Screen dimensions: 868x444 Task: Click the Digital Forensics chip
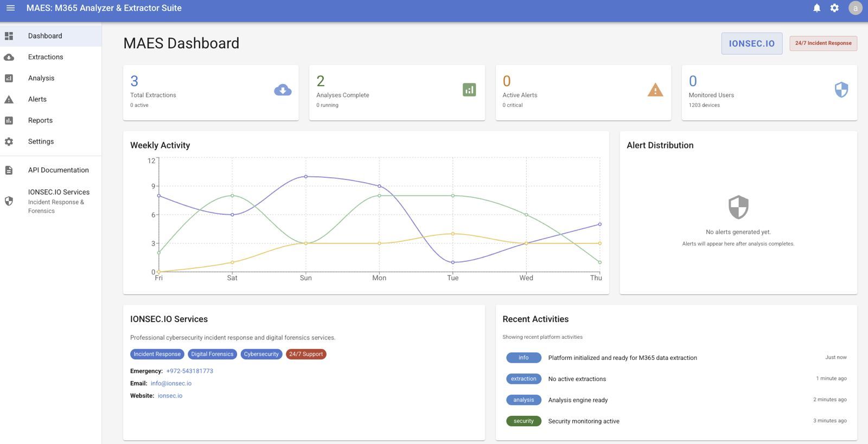(x=212, y=354)
